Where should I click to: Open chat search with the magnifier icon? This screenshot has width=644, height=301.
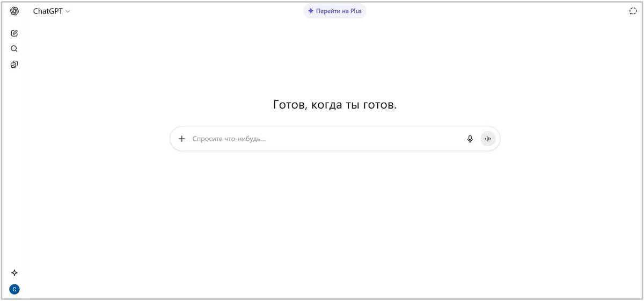pyautogui.click(x=14, y=48)
